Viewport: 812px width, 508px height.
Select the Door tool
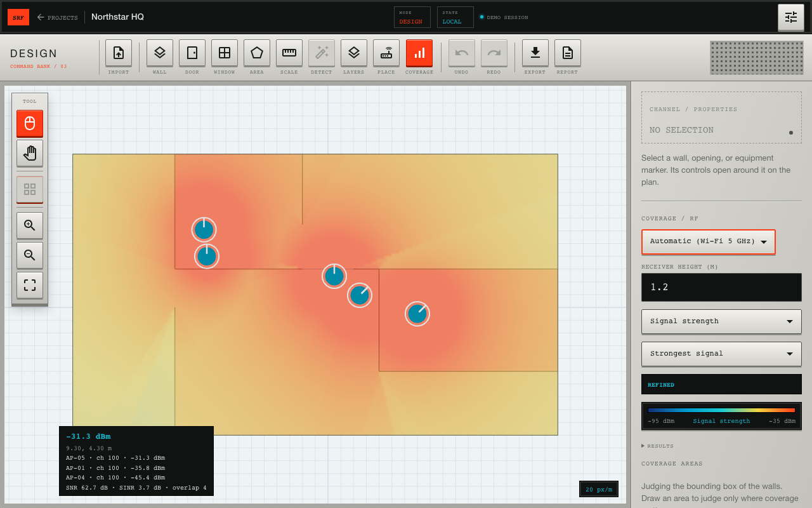coord(192,53)
